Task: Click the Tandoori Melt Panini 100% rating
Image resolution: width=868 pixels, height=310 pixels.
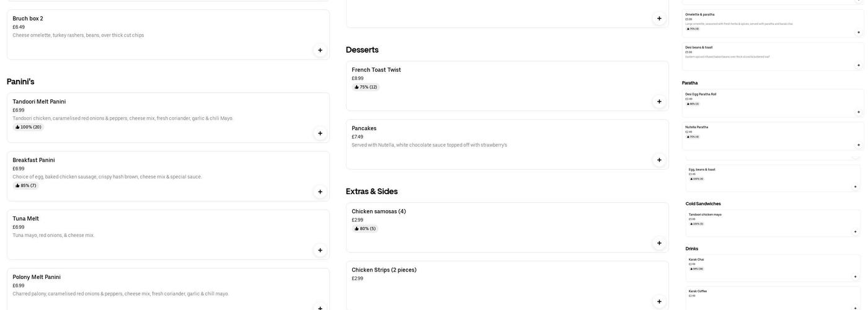Action: [29, 127]
